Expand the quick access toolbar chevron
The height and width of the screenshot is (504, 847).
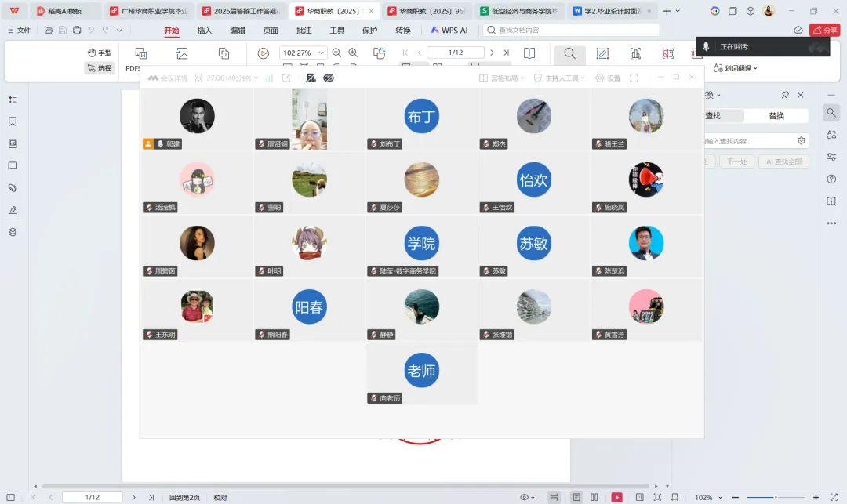coord(119,31)
